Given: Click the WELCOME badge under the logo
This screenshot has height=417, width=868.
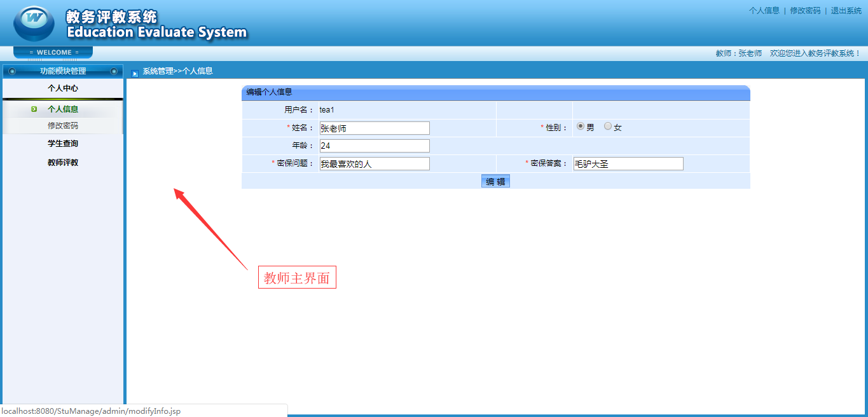Looking at the screenshot, I should 53,51.
